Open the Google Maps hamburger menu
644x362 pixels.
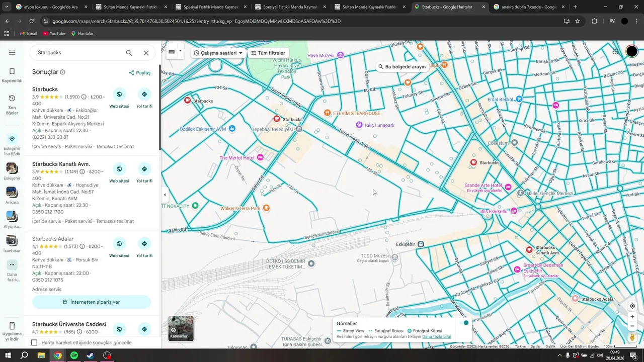(12, 53)
